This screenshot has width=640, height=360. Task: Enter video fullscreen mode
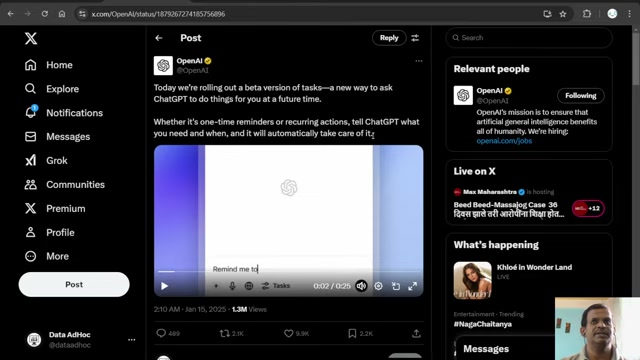(x=413, y=286)
